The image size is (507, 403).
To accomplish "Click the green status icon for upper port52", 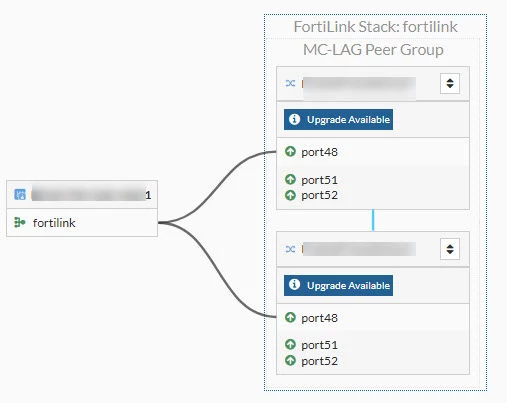I will click(290, 195).
